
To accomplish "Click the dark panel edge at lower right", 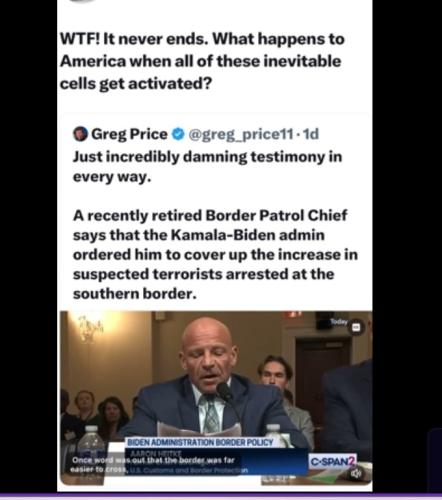I will tap(435, 460).
